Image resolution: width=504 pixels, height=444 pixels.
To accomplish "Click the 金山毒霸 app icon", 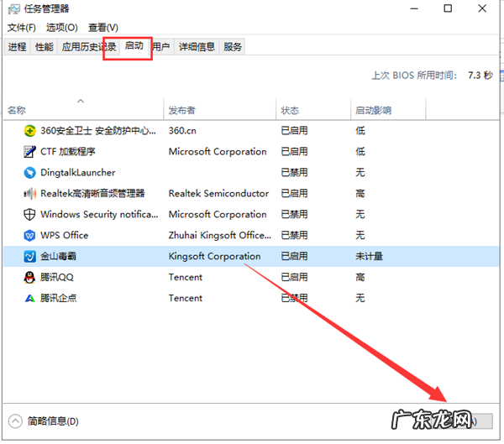I will coord(29,256).
